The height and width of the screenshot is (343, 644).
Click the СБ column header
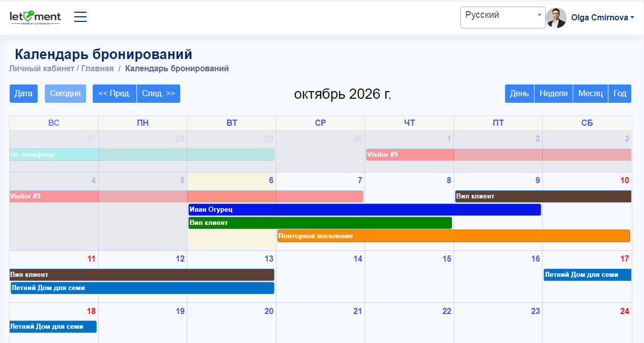point(587,123)
